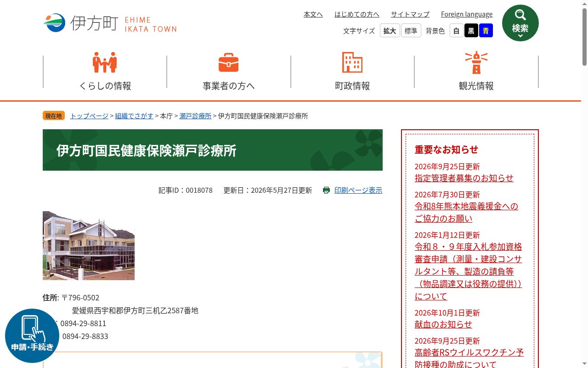588x368 pixels.
Task: Click the printer icon beside 印刷ページ表示
Action: [326, 190]
